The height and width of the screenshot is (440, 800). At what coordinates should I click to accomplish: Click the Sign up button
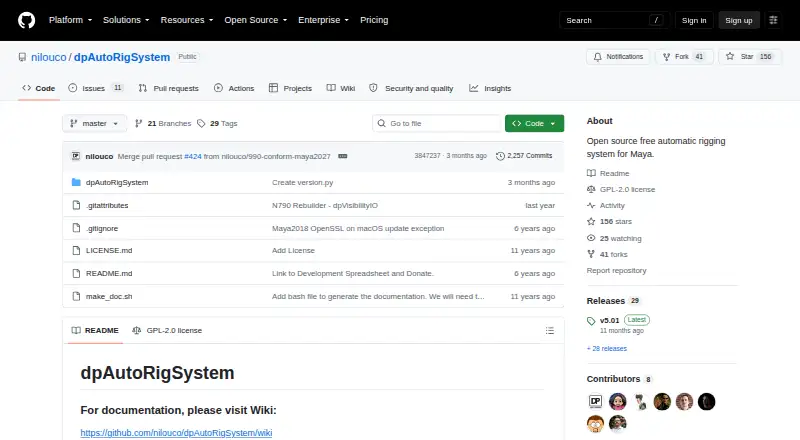point(739,20)
